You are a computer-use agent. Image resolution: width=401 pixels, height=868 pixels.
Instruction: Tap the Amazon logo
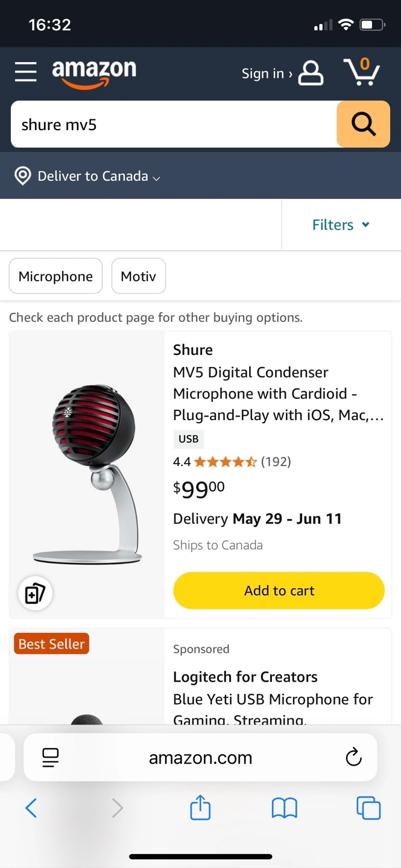pyautogui.click(x=94, y=73)
